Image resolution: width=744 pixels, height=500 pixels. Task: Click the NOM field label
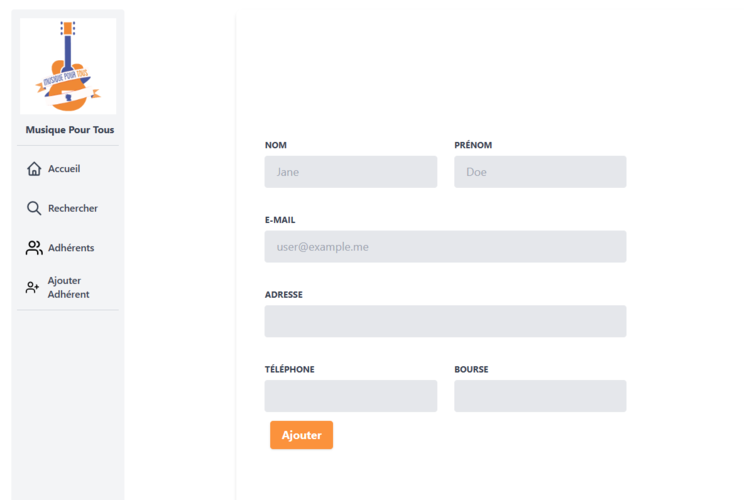click(276, 145)
